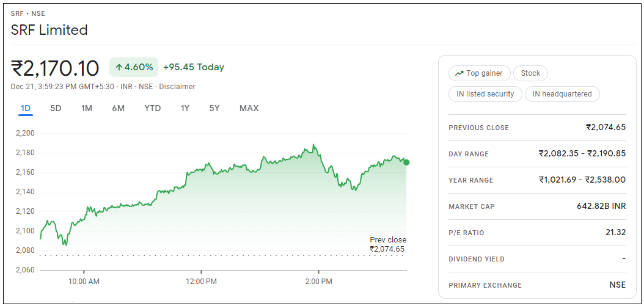Switch chart to 6M range
644x306 pixels.
tap(118, 109)
